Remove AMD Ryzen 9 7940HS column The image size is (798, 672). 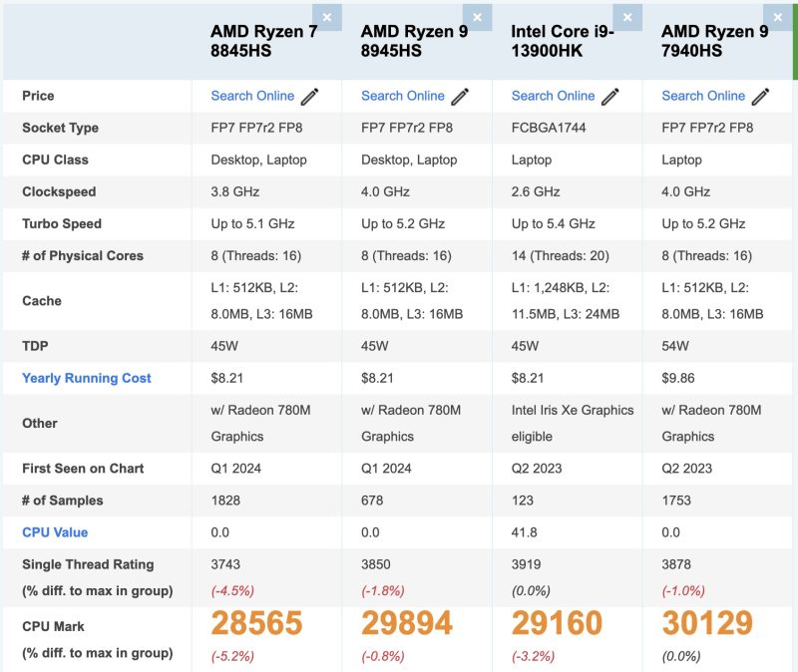[777, 17]
